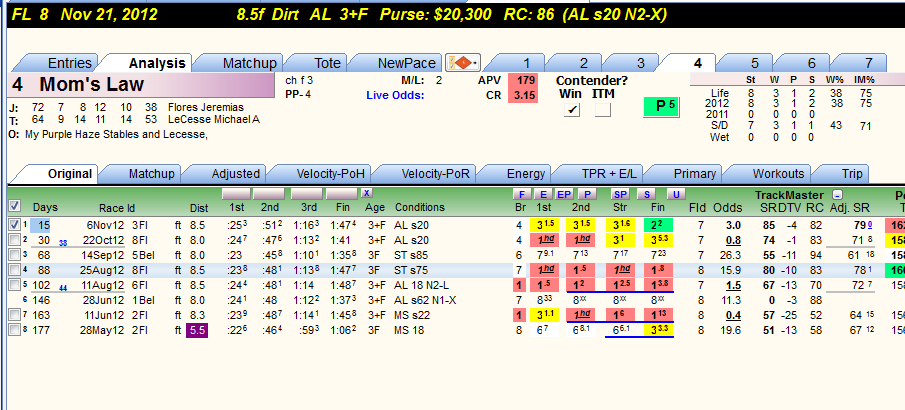Viewport: 905px width, 410px height.
Task: Check the 11Jun12 race row checkbox
Action: tap(15, 315)
